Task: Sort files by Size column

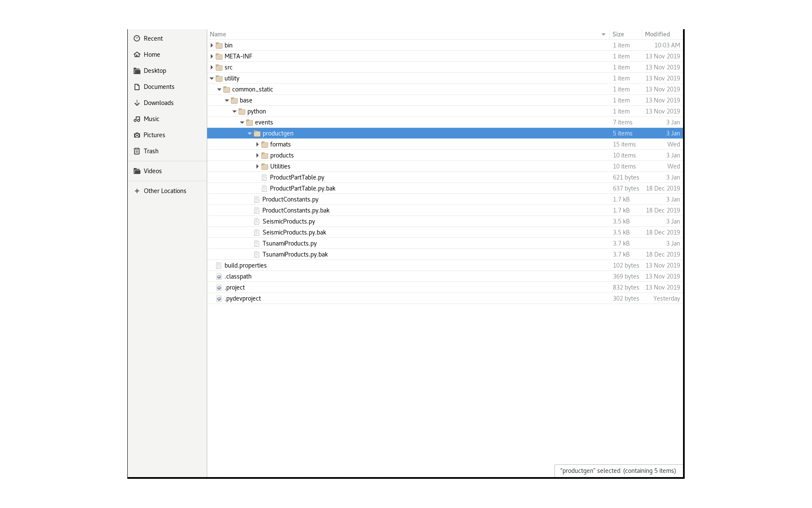Action: coord(618,34)
